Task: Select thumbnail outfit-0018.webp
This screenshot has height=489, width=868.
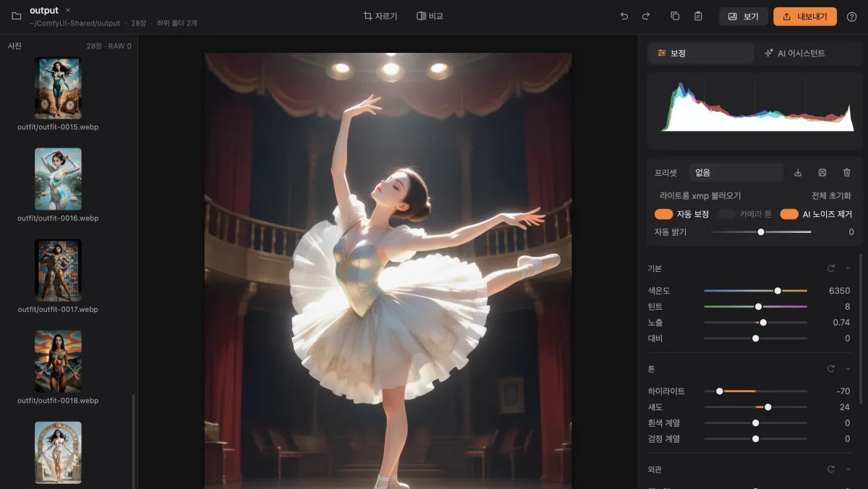Action: pos(58,362)
